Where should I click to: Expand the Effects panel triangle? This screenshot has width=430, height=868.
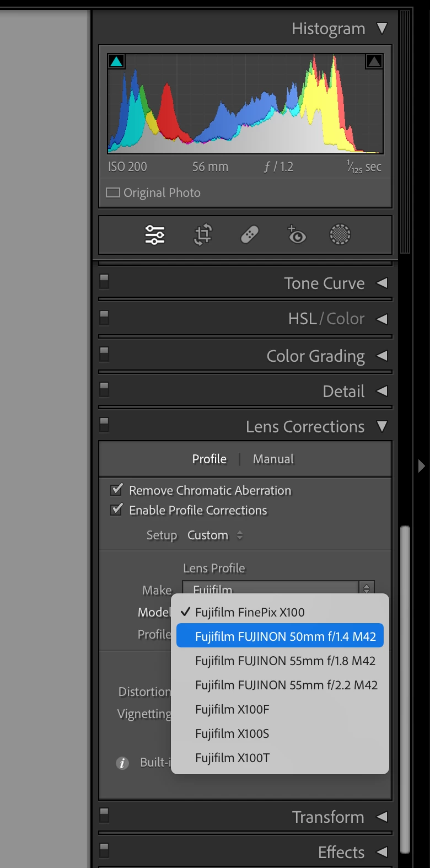[x=382, y=852]
